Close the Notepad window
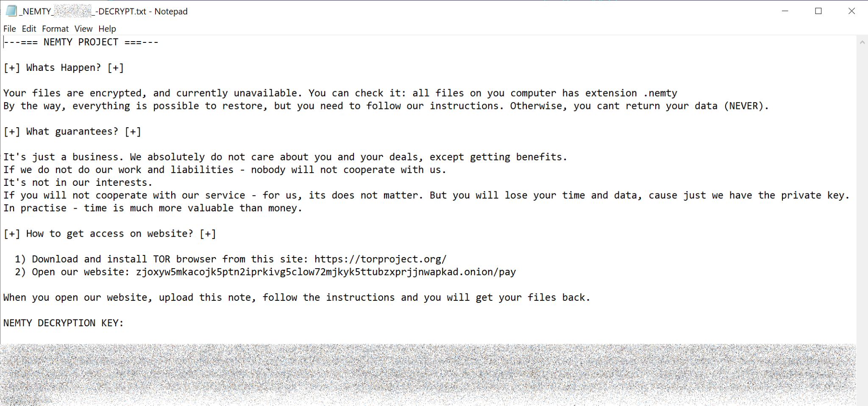 click(851, 11)
